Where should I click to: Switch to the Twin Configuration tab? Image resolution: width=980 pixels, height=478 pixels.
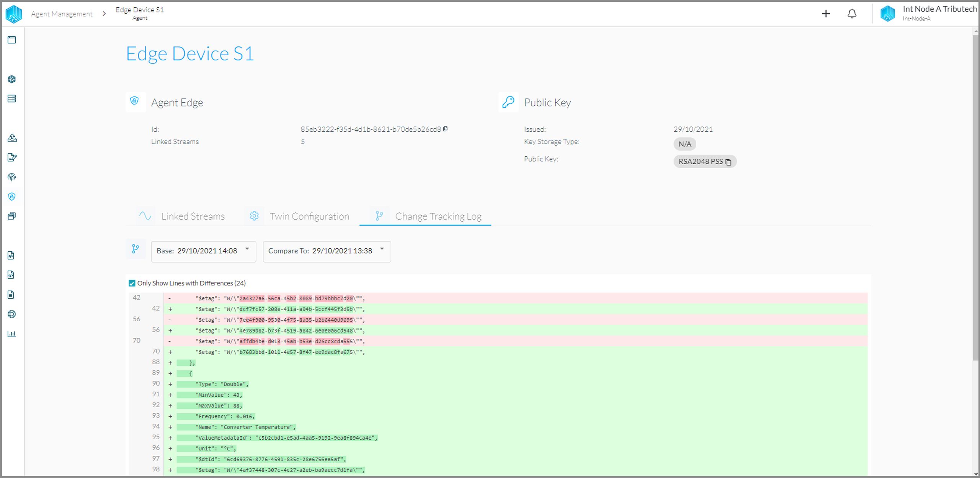298,216
